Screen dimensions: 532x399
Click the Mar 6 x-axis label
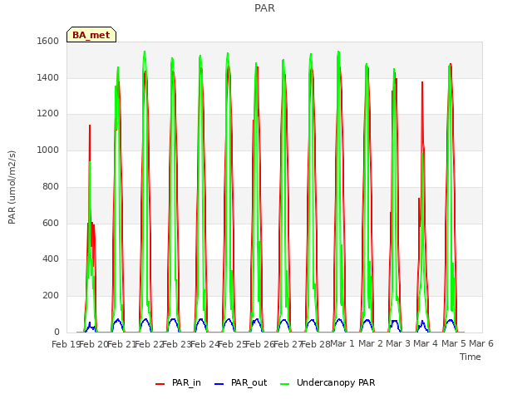click(481, 343)
